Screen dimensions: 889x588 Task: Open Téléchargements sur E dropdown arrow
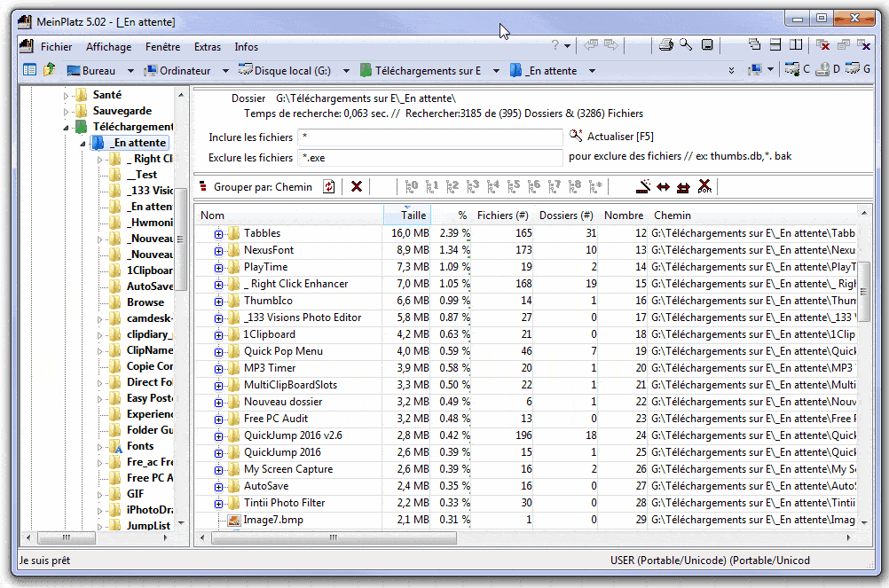496,71
